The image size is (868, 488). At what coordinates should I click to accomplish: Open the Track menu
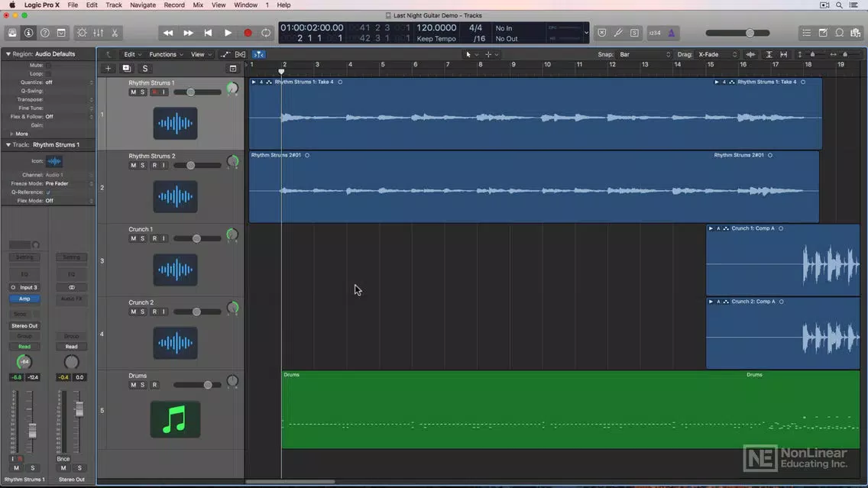(114, 5)
